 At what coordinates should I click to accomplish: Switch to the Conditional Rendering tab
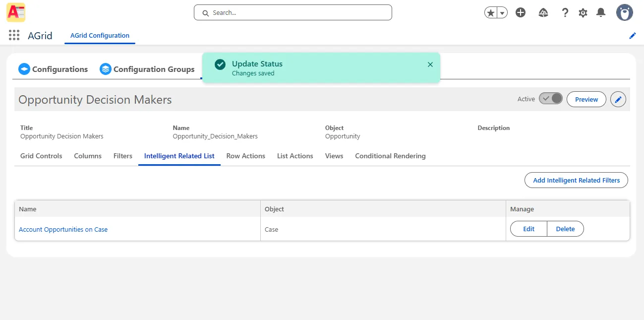(390, 156)
